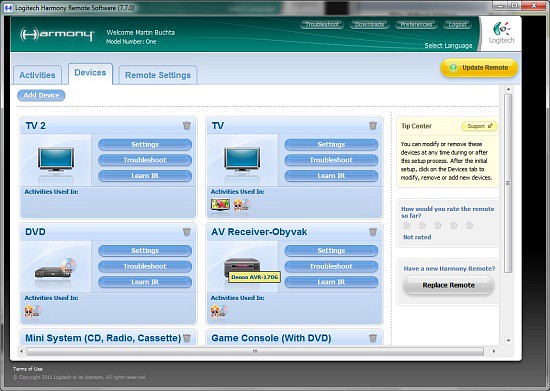Delete the Mini System device via trash icon
The width and height of the screenshot is (550, 391).
click(x=187, y=338)
